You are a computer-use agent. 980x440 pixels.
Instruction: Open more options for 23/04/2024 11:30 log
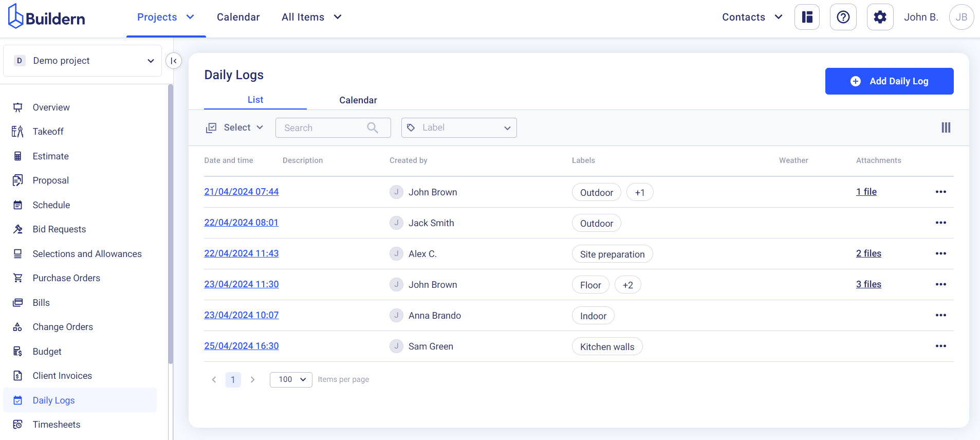tap(940, 284)
